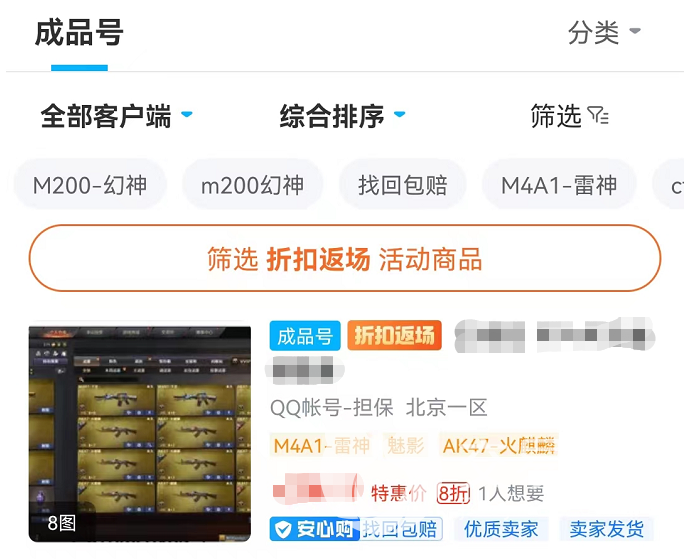Click the M4A1-雷神 tag on listing
This screenshot has width=686, height=559.
tap(322, 446)
